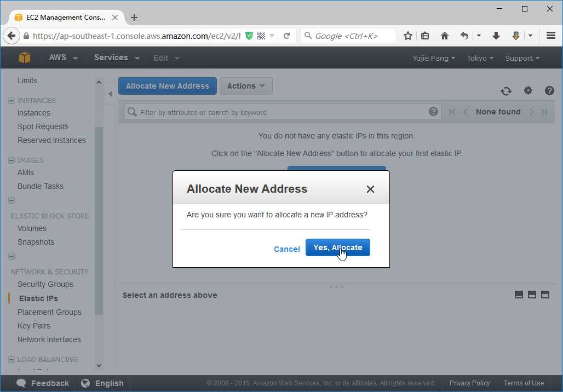Go to browser home page icon
Image resolution: width=563 pixels, height=392 pixels.
click(x=445, y=36)
